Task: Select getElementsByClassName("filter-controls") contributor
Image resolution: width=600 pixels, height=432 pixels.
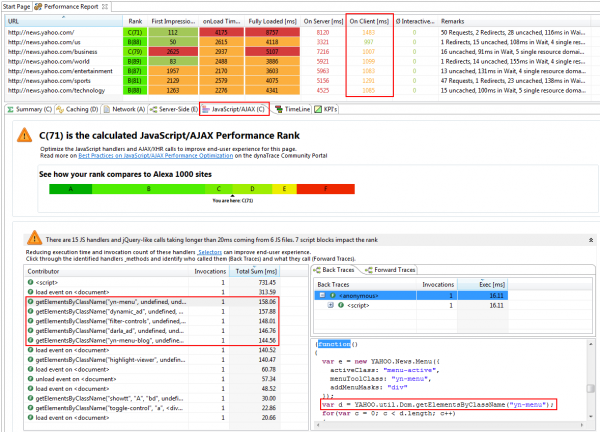Action: click(x=152, y=321)
